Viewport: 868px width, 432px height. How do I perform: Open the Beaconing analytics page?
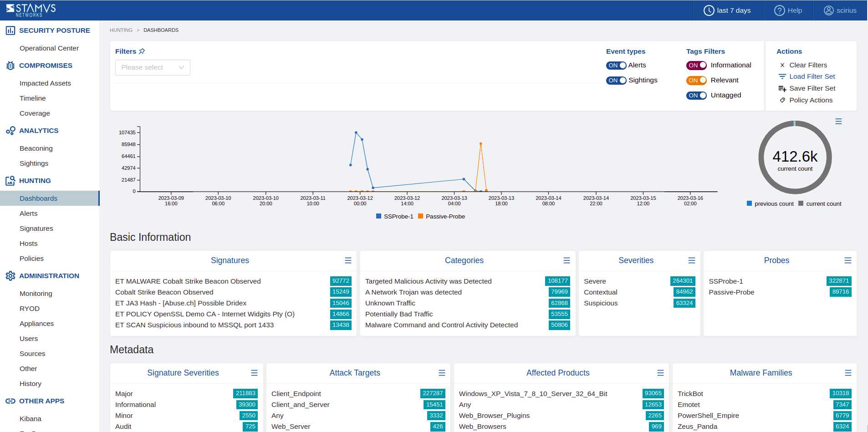pyautogui.click(x=36, y=148)
